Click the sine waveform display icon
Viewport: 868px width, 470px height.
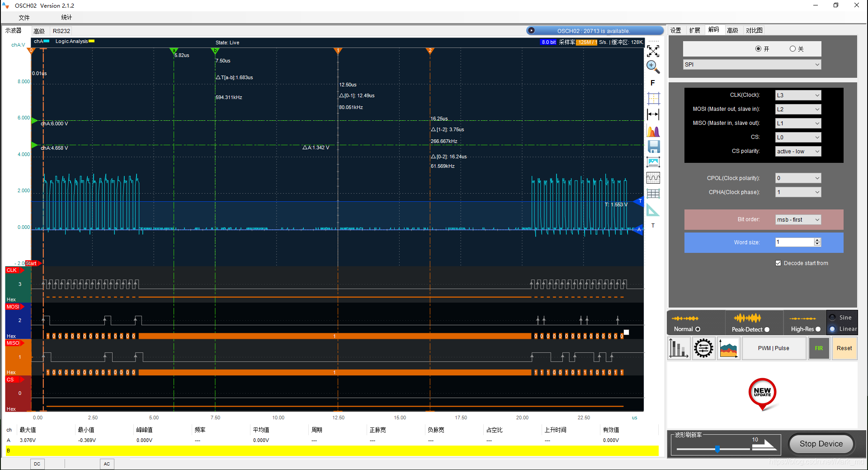click(x=653, y=177)
